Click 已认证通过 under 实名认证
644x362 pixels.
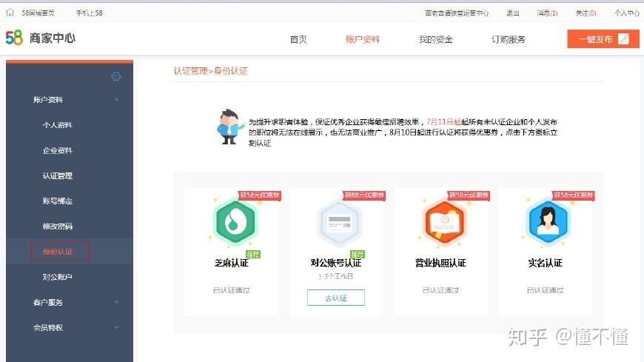click(x=546, y=290)
